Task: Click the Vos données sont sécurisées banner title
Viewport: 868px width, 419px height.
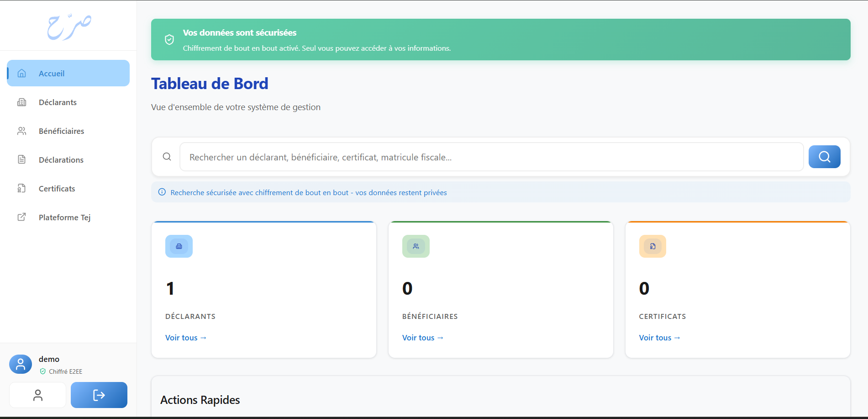Action: click(240, 33)
